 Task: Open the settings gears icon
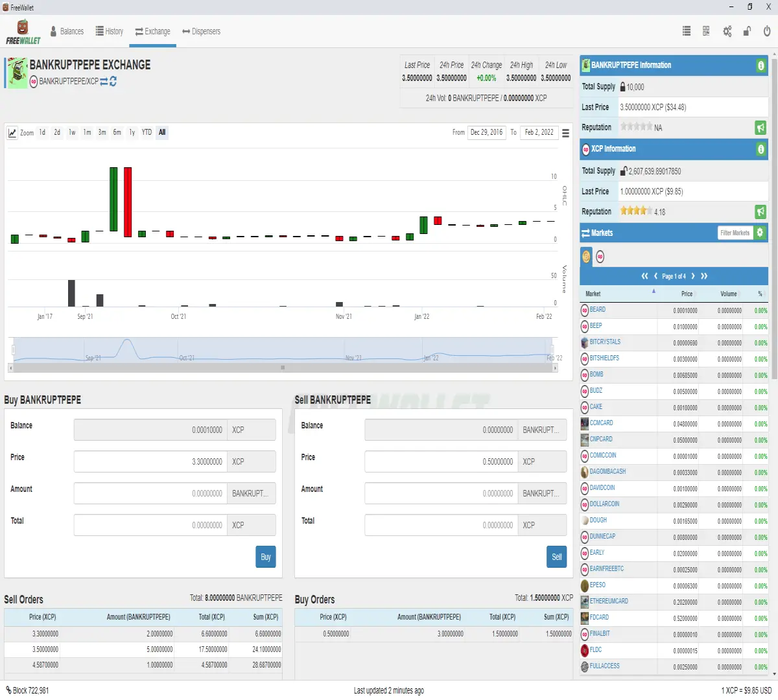727,31
